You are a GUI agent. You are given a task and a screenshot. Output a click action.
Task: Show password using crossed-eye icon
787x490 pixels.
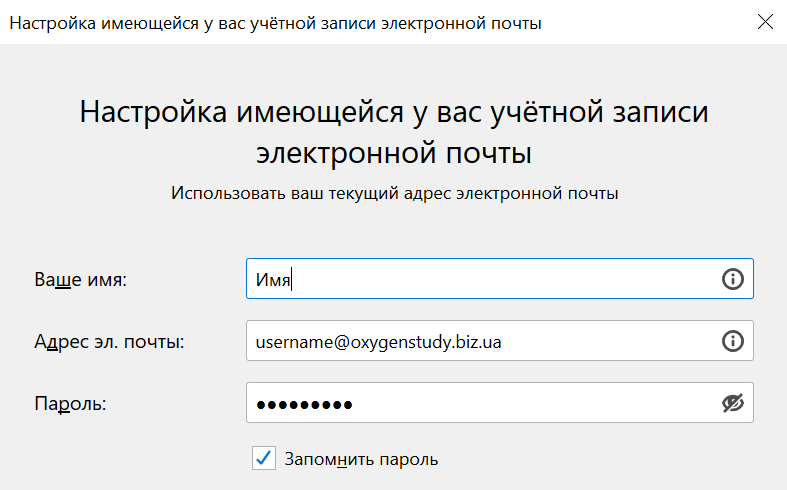point(733,403)
